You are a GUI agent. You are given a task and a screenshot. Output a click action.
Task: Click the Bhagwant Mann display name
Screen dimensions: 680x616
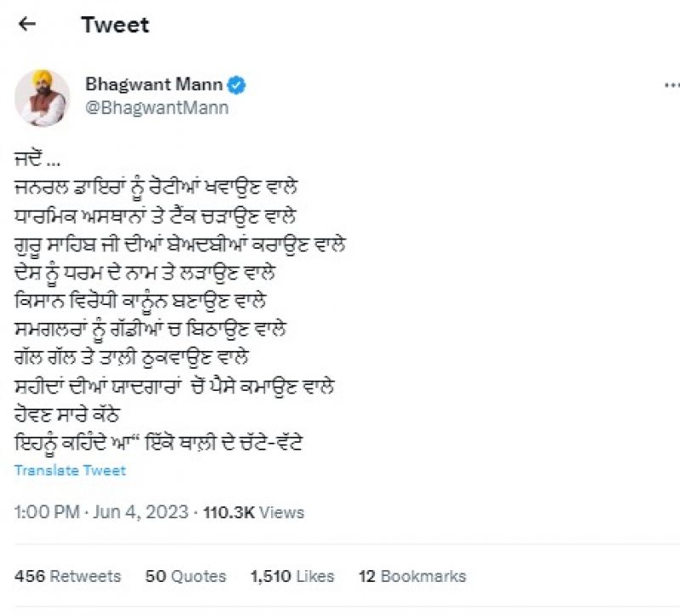click(154, 85)
